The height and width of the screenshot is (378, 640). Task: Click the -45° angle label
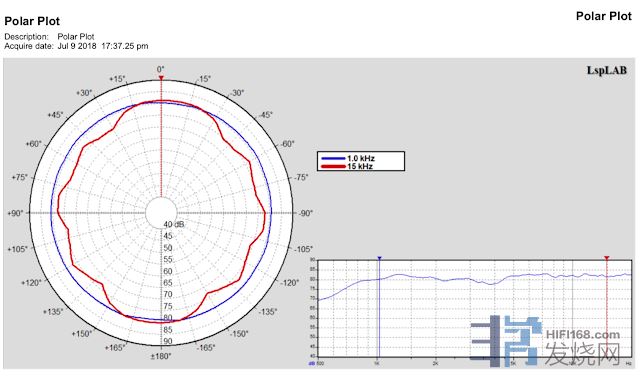(x=266, y=115)
